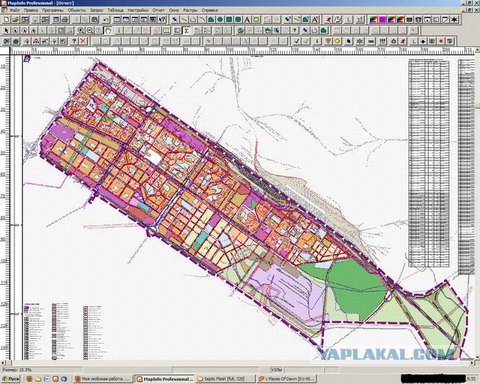Screen dimensions: 480x384
Task: Open the Растры menu
Action: [190, 10]
